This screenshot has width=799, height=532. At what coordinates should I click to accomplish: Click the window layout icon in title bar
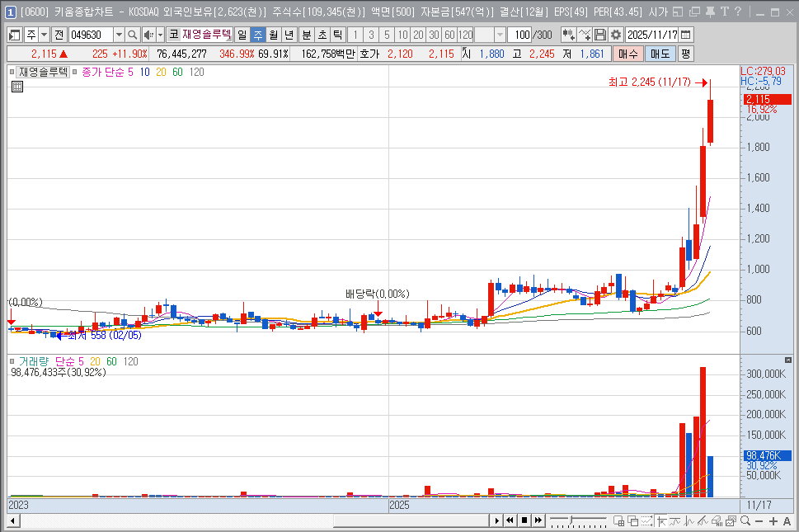tap(678, 12)
